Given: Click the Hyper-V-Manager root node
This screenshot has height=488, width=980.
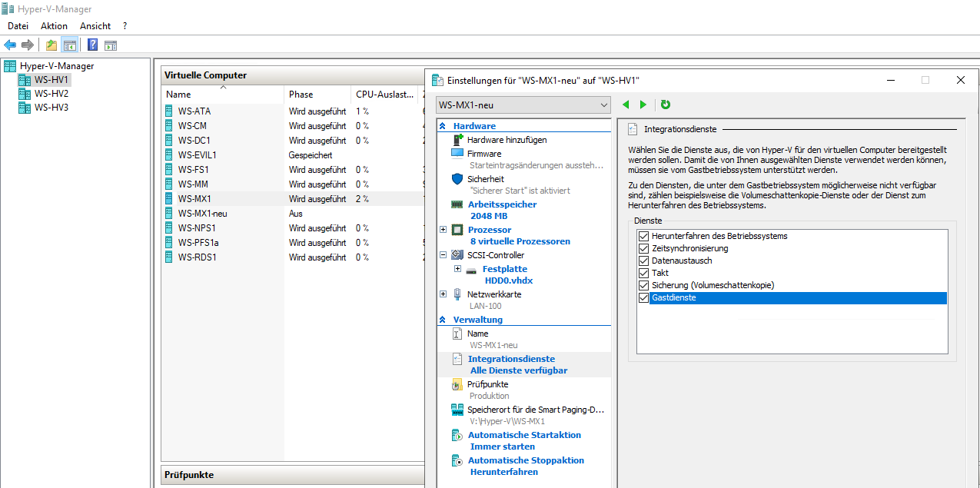Looking at the screenshot, I should (x=57, y=66).
